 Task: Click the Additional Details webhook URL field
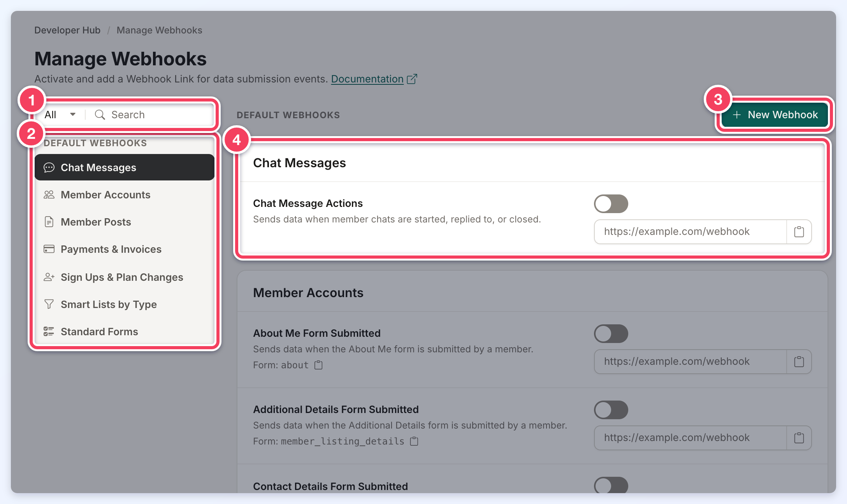click(x=691, y=438)
